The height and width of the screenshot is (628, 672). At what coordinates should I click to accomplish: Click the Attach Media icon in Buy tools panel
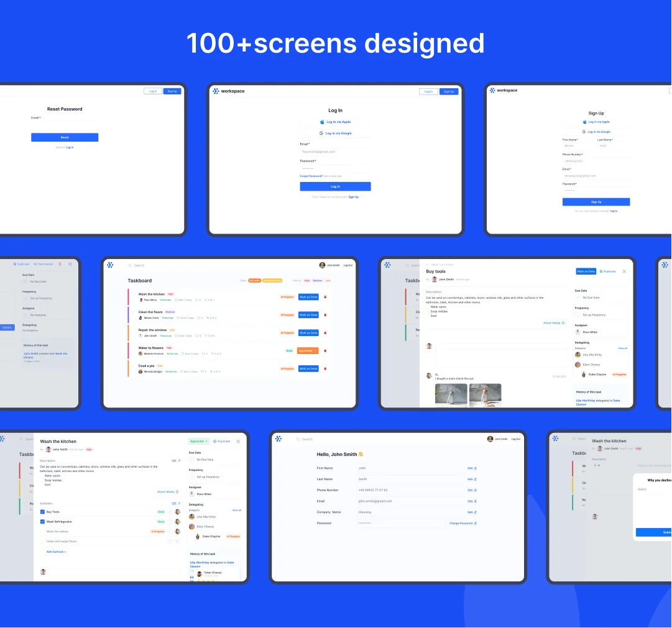pos(563,323)
